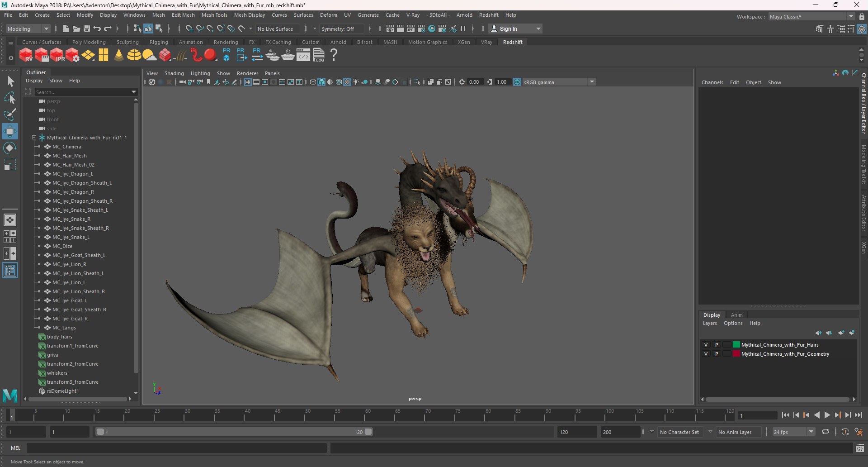Image resolution: width=868 pixels, height=467 pixels.
Task: Create Redshift spot light shelf icon
Action: (x=119, y=55)
